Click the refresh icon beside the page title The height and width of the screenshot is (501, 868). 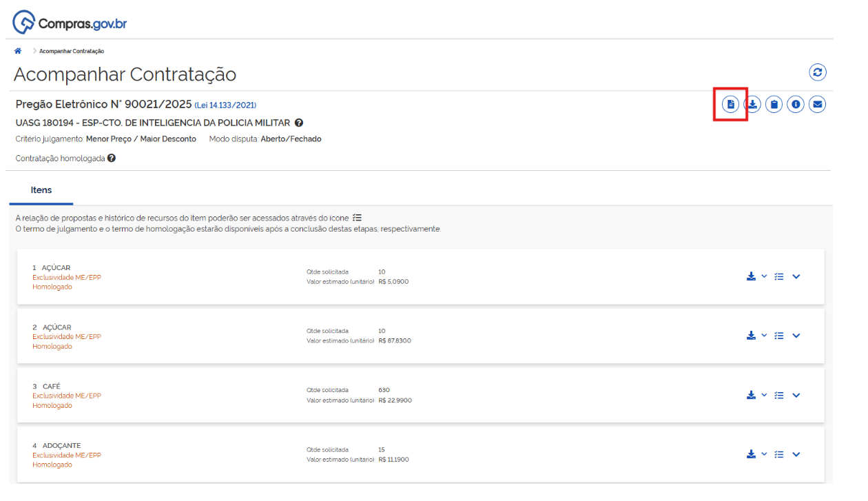point(817,72)
